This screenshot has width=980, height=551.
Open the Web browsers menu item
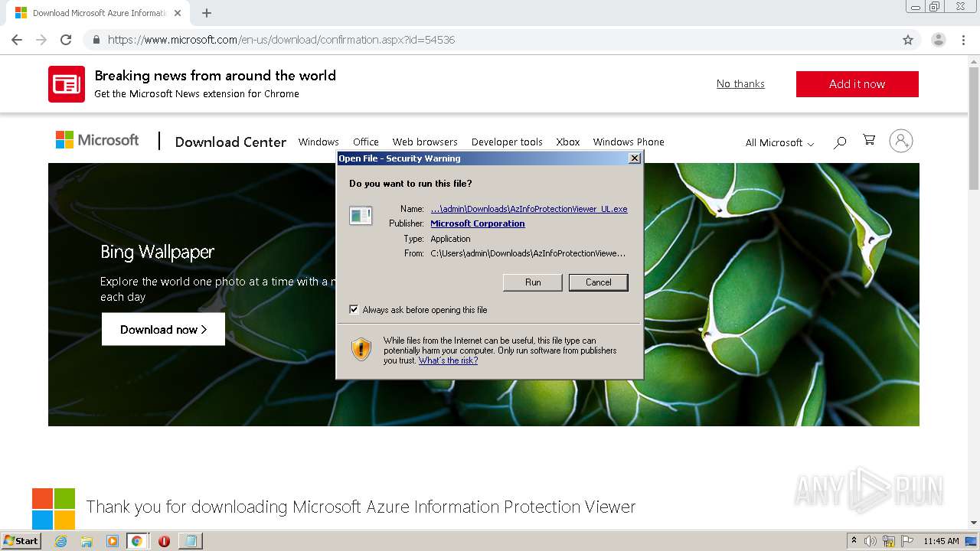[425, 142]
